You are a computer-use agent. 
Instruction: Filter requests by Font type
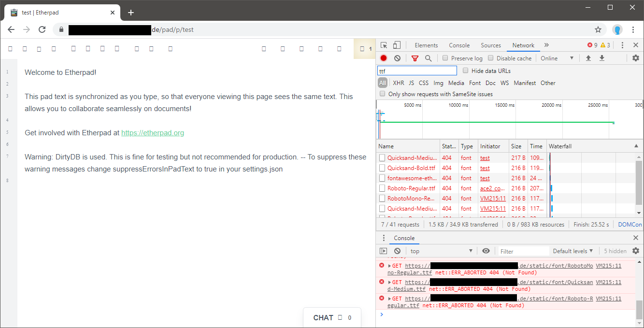click(475, 83)
